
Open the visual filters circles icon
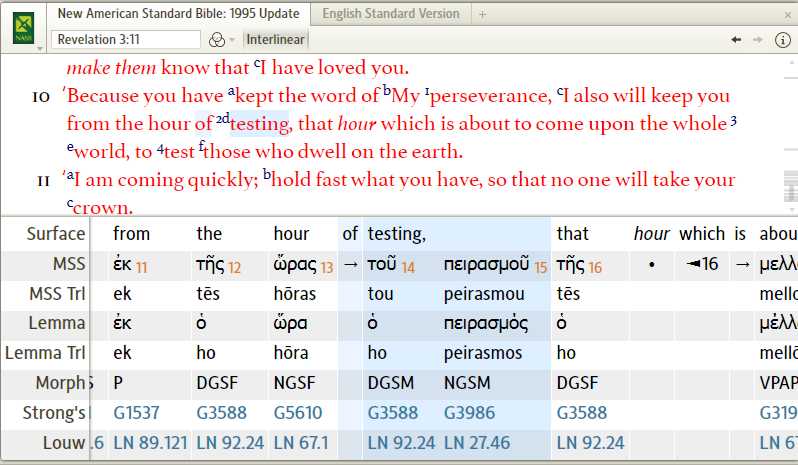point(217,40)
